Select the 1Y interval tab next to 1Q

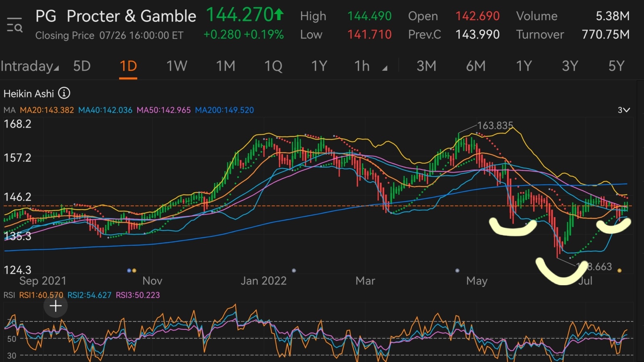pos(319,66)
